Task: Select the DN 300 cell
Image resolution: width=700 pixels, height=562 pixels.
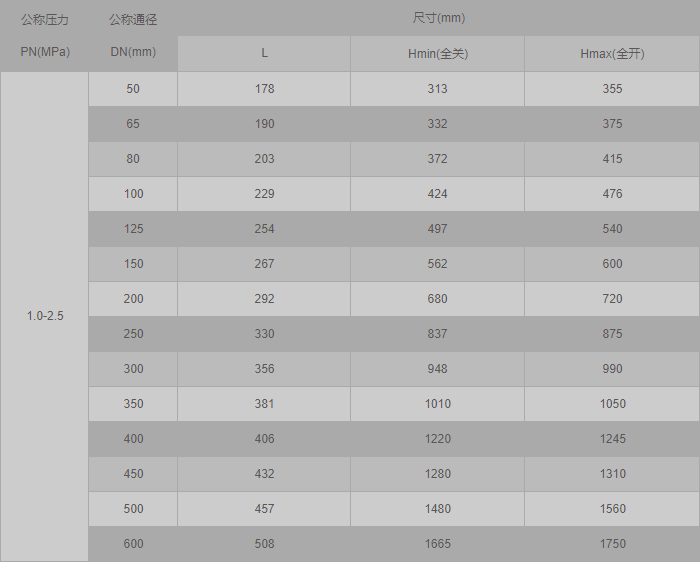Action: click(133, 369)
